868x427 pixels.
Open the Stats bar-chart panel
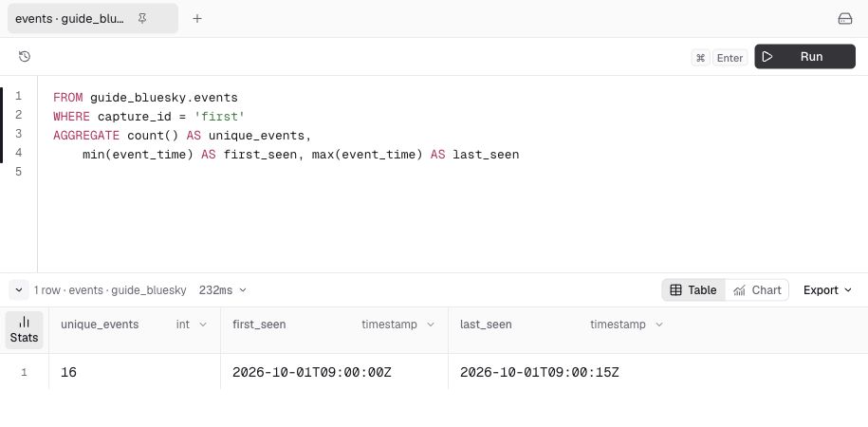[x=25, y=330]
